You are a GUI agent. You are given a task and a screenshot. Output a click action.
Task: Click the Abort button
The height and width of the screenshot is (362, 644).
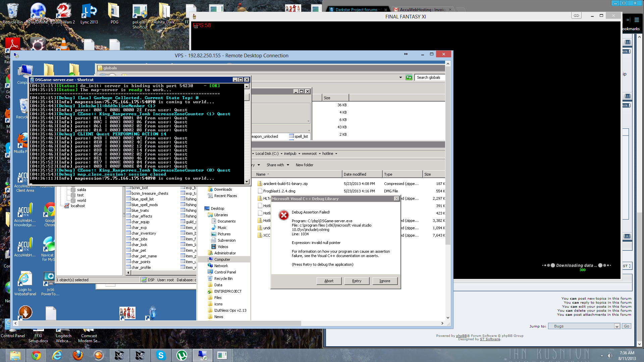click(x=329, y=281)
